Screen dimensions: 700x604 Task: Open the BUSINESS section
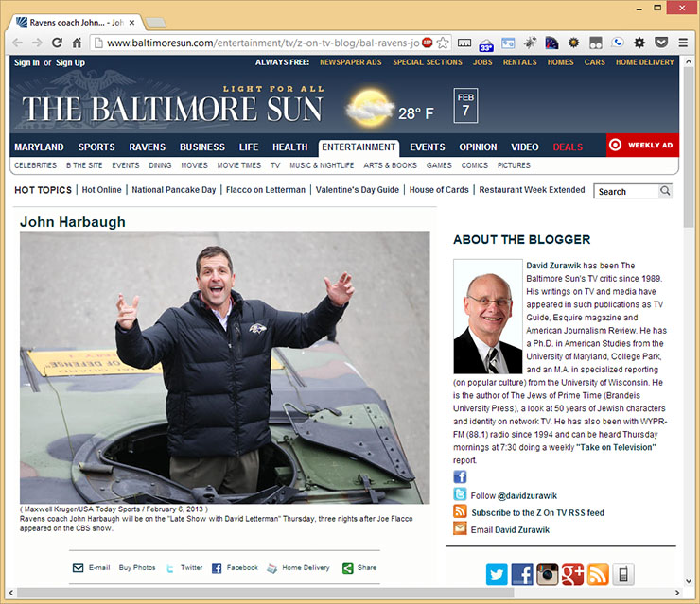(202, 147)
